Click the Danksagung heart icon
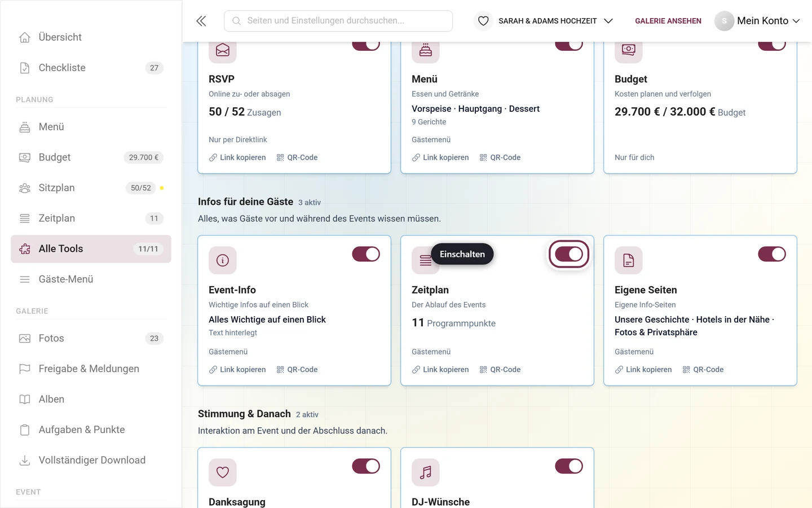The image size is (812, 508). tap(223, 472)
